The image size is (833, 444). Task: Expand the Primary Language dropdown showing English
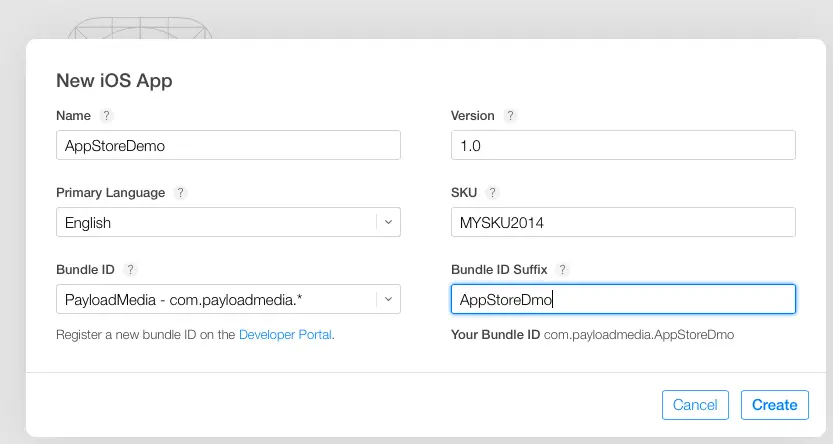tap(228, 222)
